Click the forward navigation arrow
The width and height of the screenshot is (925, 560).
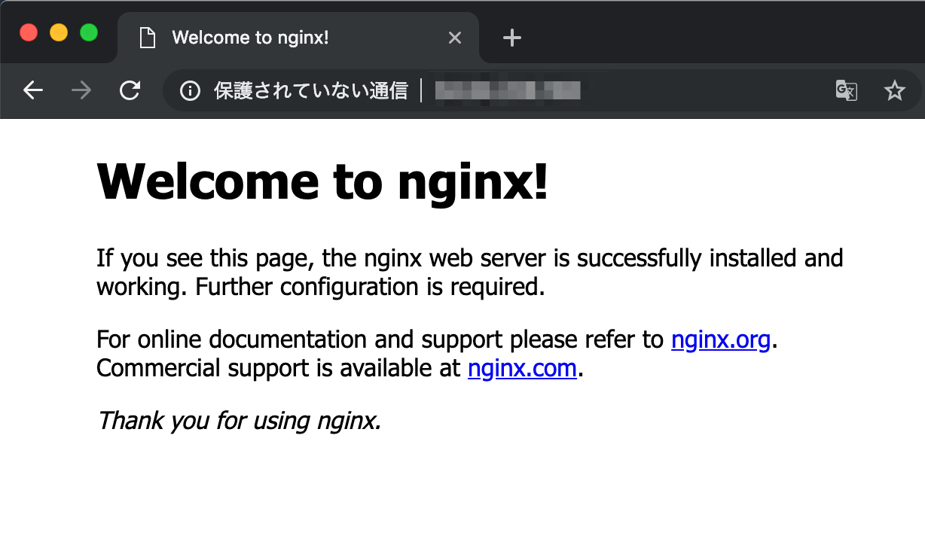point(81,91)
